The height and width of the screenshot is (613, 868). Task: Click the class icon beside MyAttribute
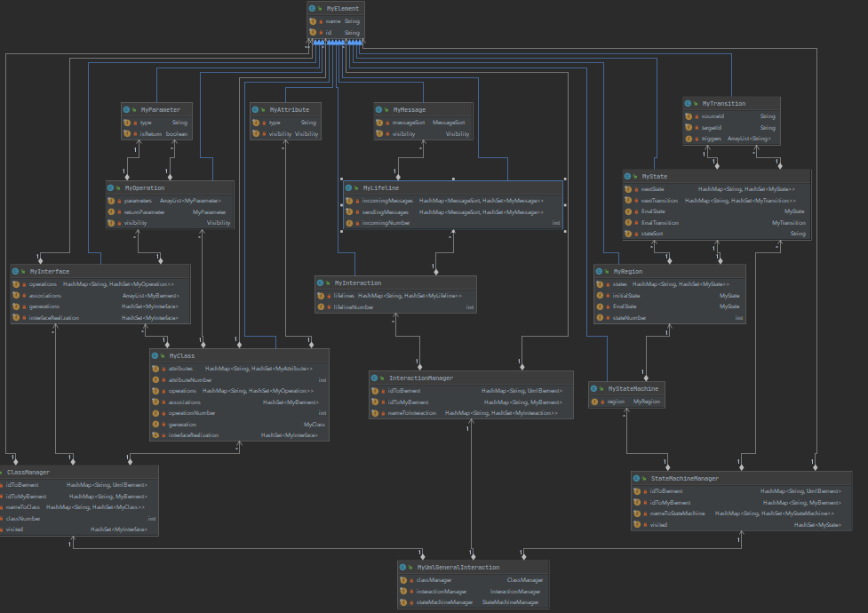pos(255,109)
